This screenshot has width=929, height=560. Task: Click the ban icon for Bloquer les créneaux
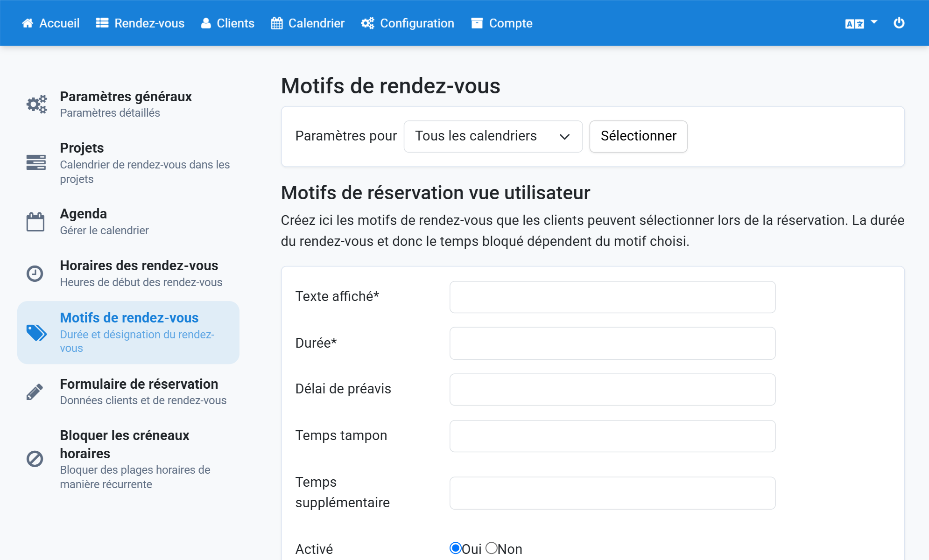(35, 459)
